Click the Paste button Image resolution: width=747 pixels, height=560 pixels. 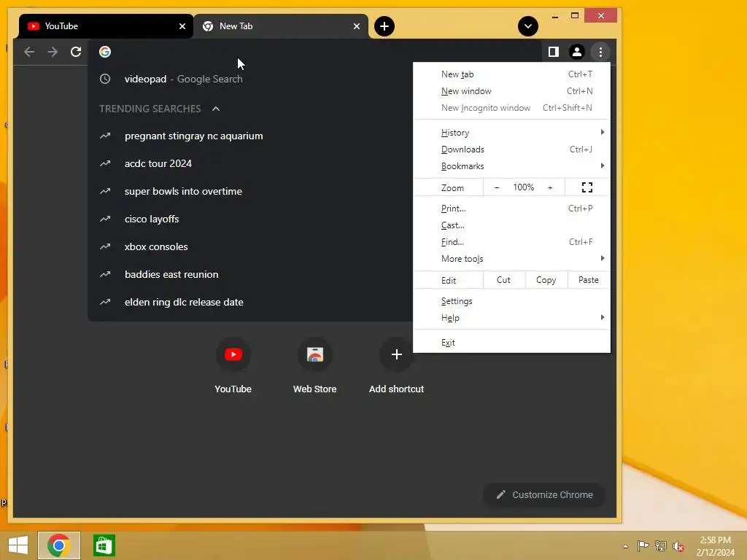coord(589,280)
